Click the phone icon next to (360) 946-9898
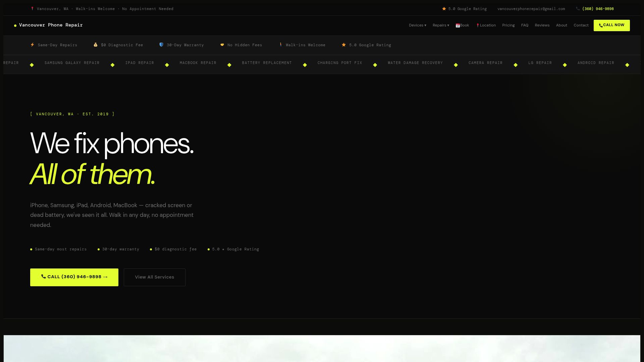The height and width of the screenshot is (362, 644). pyautogui.click(x=578, y=9)
